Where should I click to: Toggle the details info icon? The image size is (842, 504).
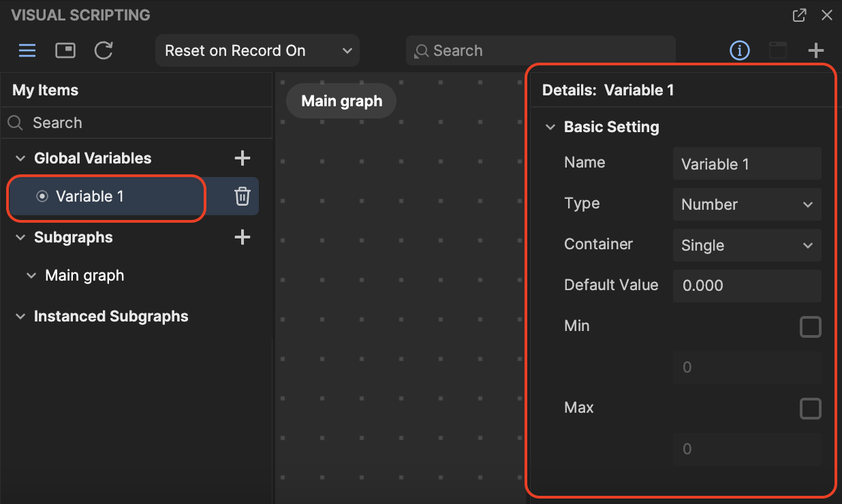click(740, 50)
